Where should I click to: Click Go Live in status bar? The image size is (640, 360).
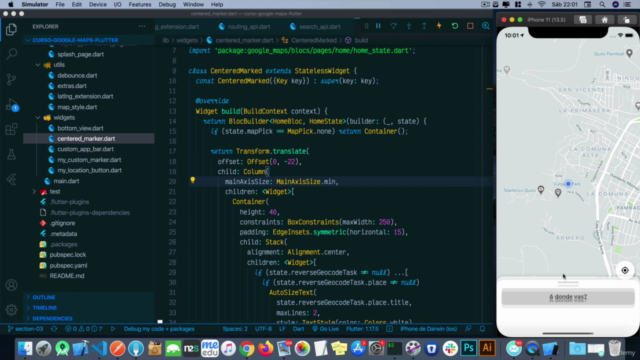click(325, 329)
